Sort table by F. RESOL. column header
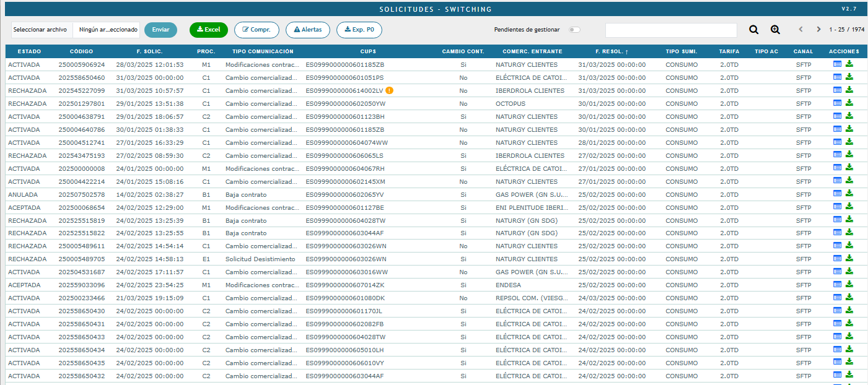The height and width of the screenshot is (385, 868). (x=612, y=51)
